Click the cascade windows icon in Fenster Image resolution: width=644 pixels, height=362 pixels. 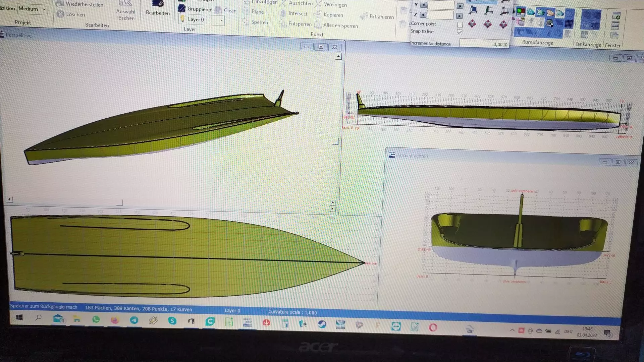[614, 35]
